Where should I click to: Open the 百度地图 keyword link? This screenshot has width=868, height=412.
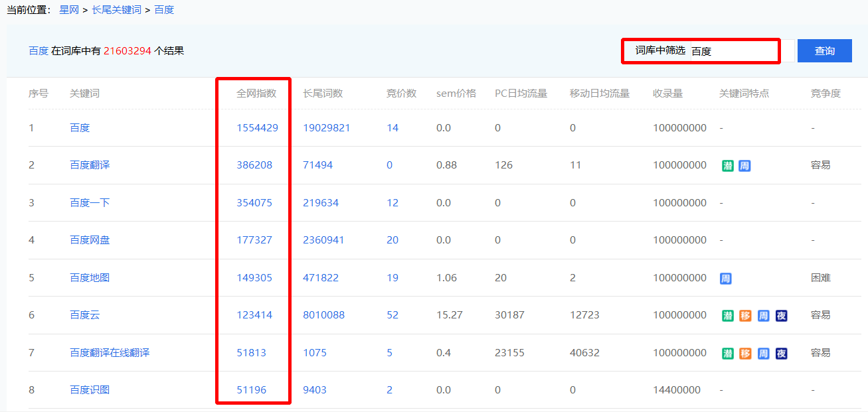(90, 278)
